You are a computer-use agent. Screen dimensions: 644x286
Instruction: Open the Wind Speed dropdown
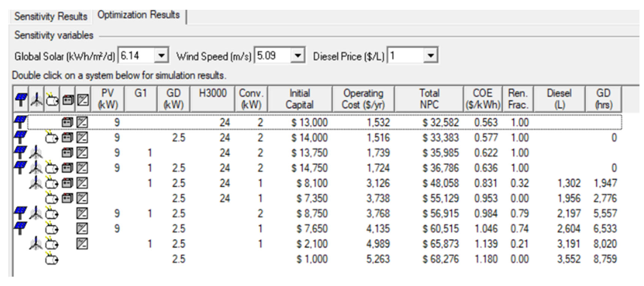tap(297, 55)
